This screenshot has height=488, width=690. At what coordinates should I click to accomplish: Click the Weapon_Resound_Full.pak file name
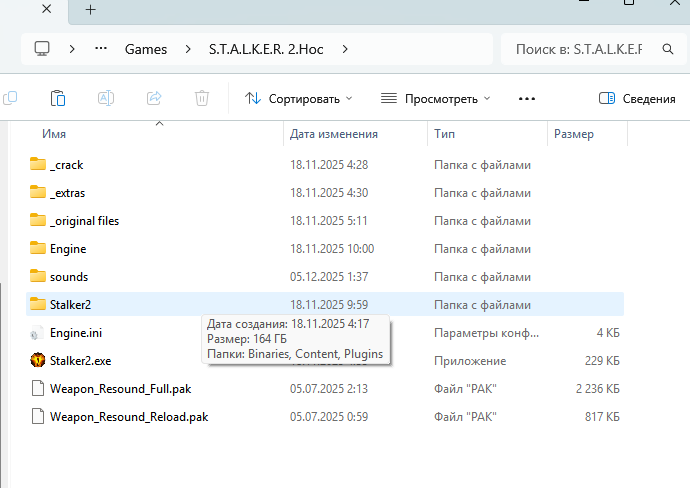121,389
